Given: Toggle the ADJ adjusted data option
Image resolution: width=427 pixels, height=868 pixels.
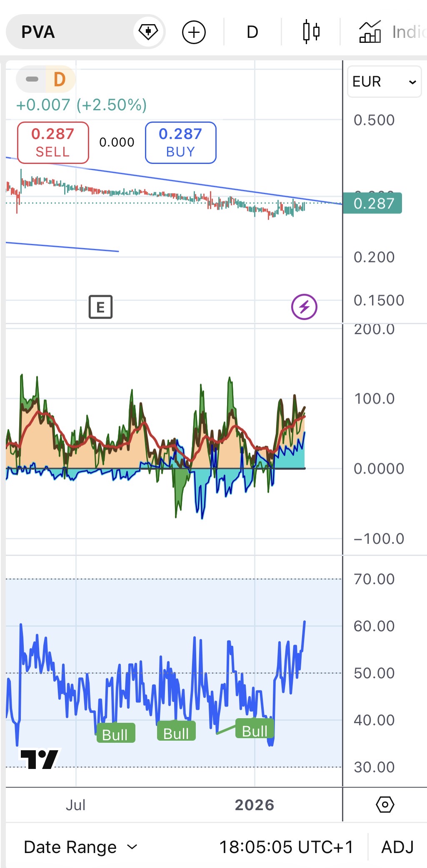Looking at the screenshot, I should (397, 847).
